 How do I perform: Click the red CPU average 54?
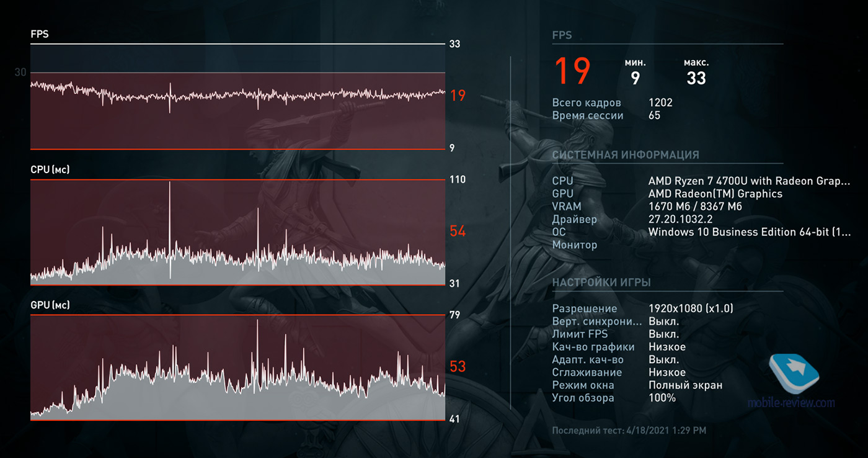click(x=458, y=231)
